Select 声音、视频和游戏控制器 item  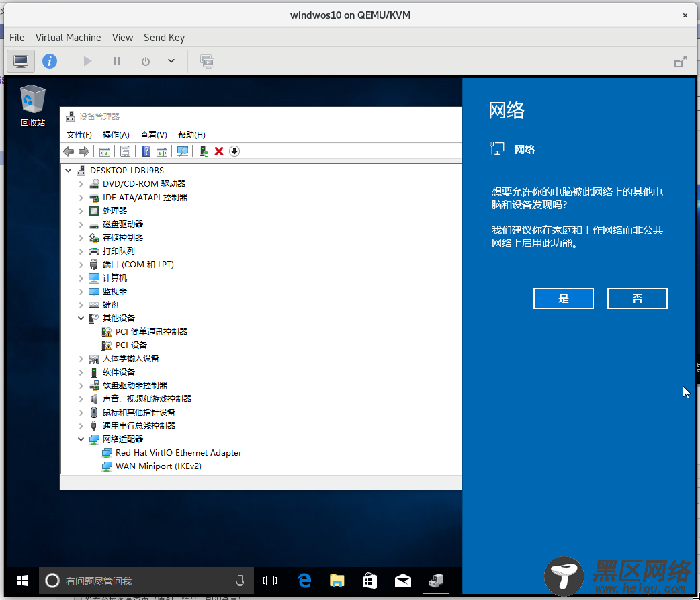tap(146, 398)
